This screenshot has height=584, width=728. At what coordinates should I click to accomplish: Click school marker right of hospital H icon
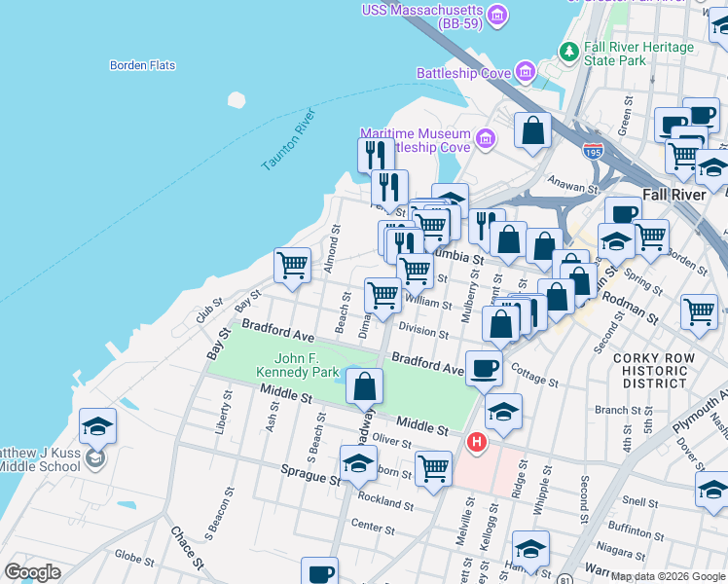click(x=503, y=416)
